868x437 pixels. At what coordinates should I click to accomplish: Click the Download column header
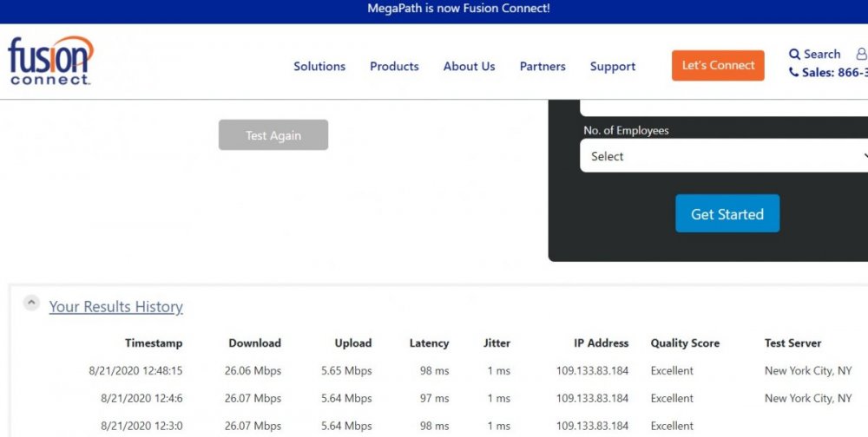(254, 343)
